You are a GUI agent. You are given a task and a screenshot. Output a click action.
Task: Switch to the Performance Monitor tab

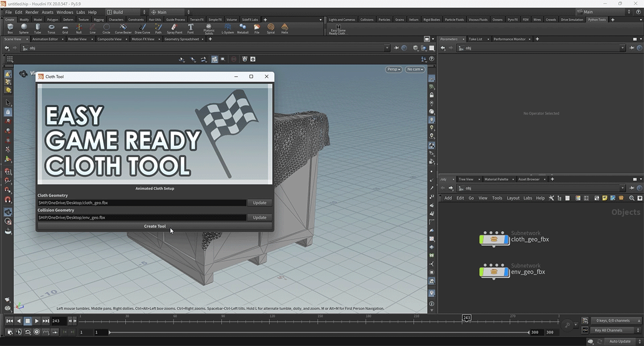tap(510, 39)
